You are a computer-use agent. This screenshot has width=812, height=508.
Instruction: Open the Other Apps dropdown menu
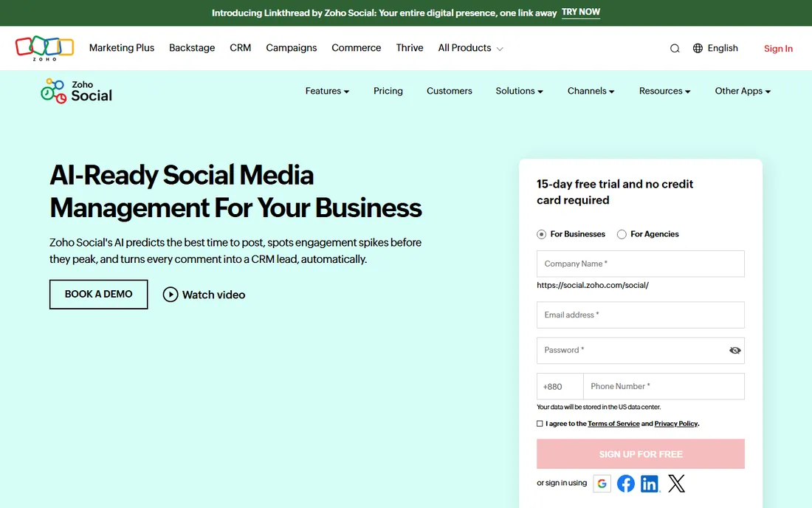click(743, 91)
